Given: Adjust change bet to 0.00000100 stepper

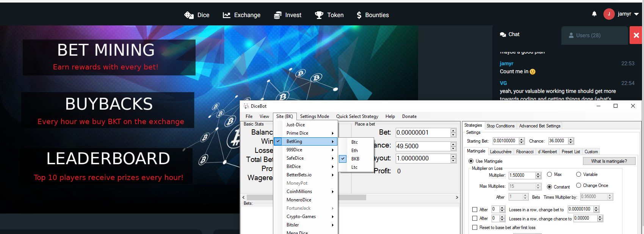Looking at the screenshot, I should point(596,209).
